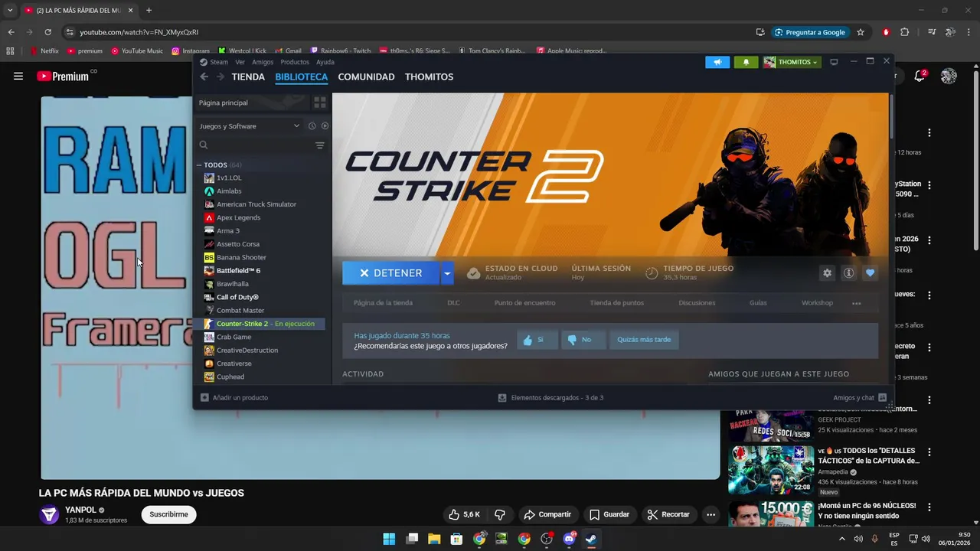The image size is (980, 551).
Task: Go to the TIENDA tab
Action: click(248, 77)
